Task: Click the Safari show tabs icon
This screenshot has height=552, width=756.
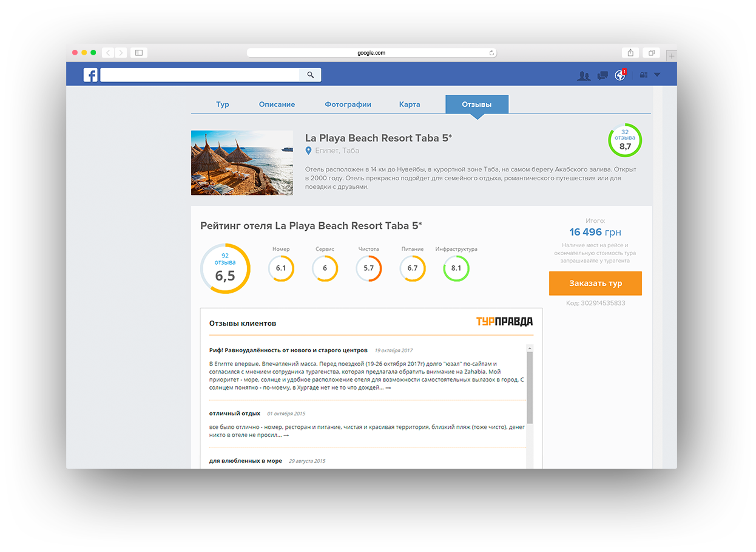Action: click(x=651, y=53)
